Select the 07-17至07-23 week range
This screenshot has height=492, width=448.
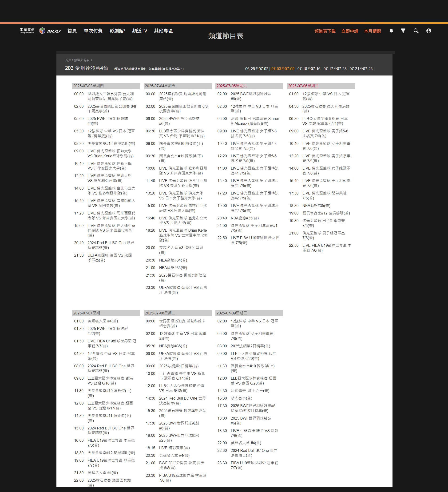point(335,69)
